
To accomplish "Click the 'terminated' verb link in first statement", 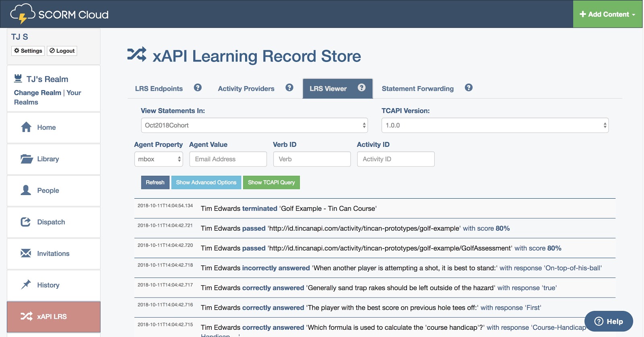I will 260,209.
